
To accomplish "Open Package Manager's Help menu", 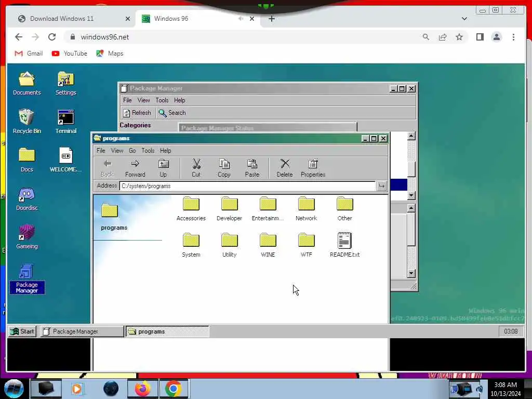I will [179, 100].
